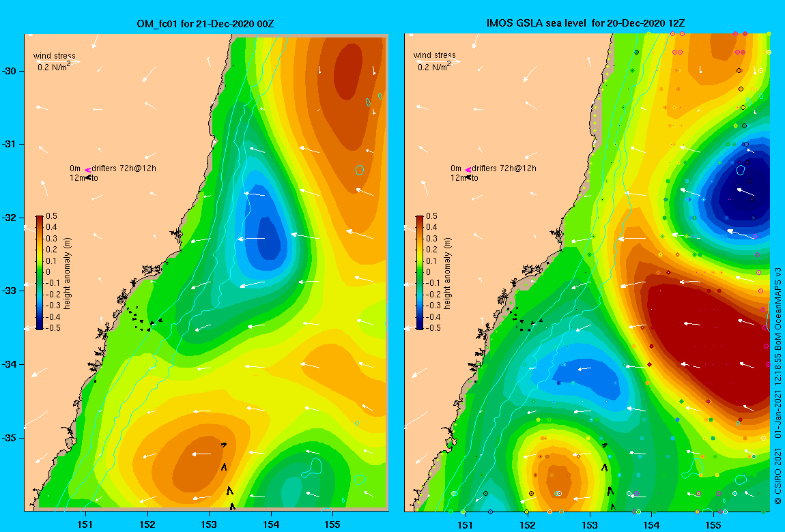The image size is (785, 532).
Task: Click the magenta 0m drifter arrow in left panel legend
Action: coord(87,170)
